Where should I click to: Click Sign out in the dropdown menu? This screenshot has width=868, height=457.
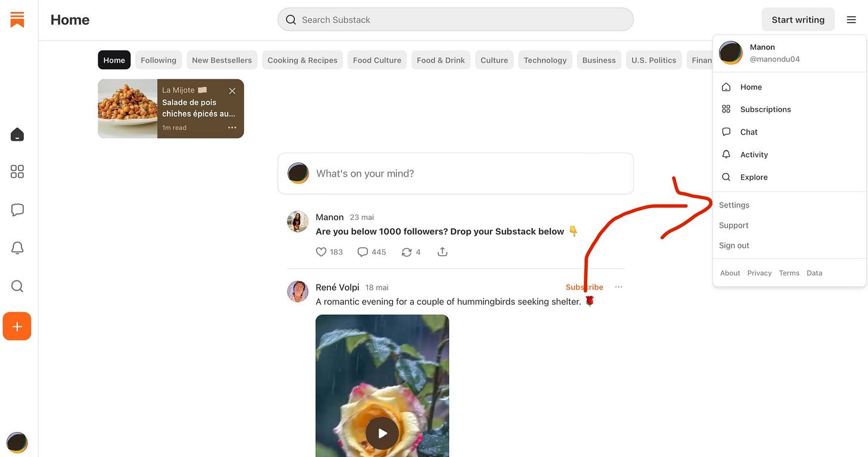tap(734, 246)
